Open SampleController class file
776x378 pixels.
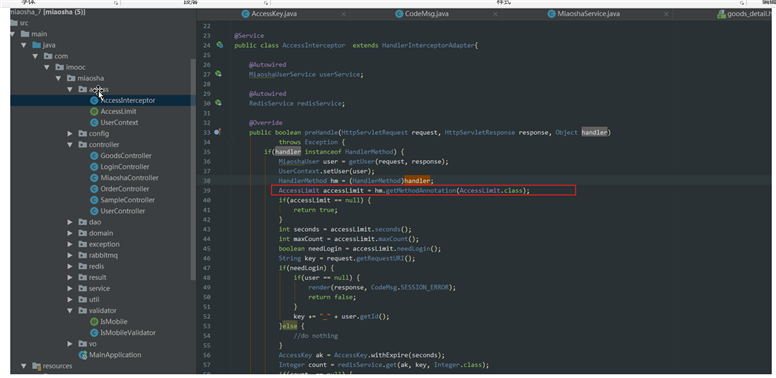(x=128, y=200)
